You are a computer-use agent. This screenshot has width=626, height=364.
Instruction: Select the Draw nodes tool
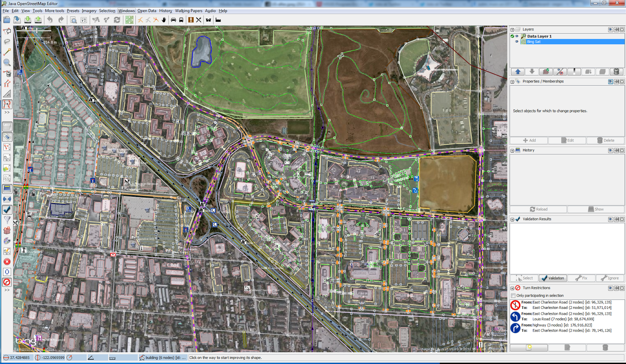7,52
